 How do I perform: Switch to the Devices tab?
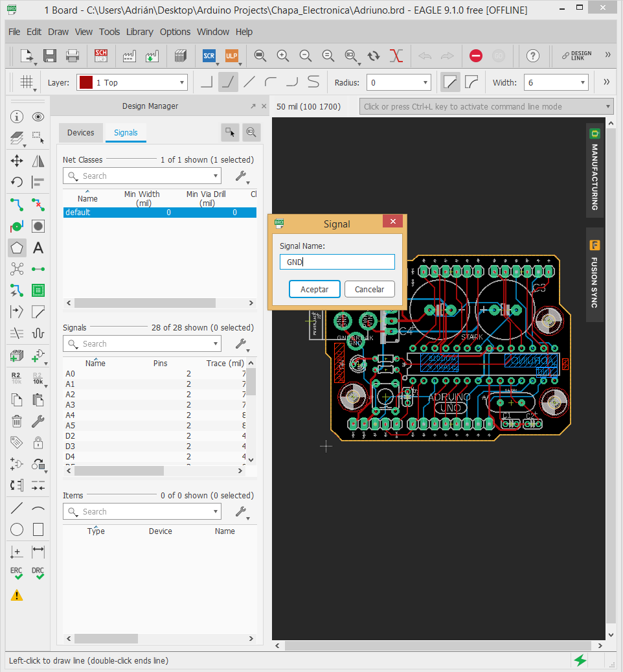81,132
